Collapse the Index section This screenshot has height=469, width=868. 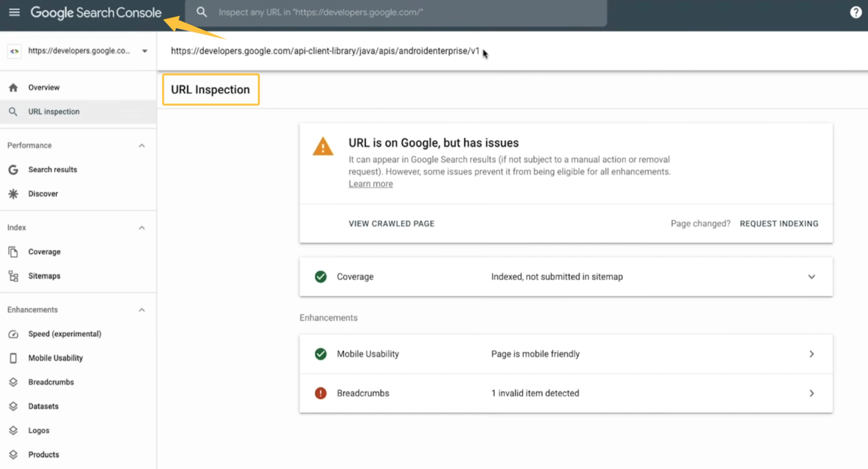pyautogui.click(x=142, y=227)
